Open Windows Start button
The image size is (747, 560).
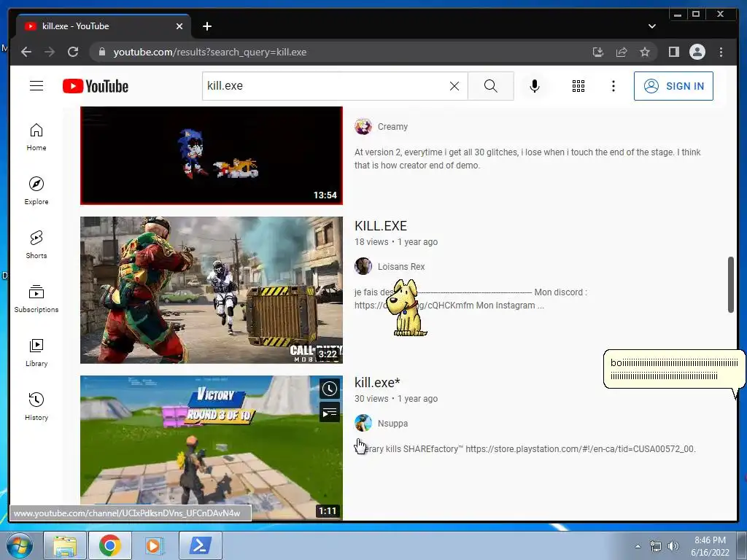tap(19, 545)
